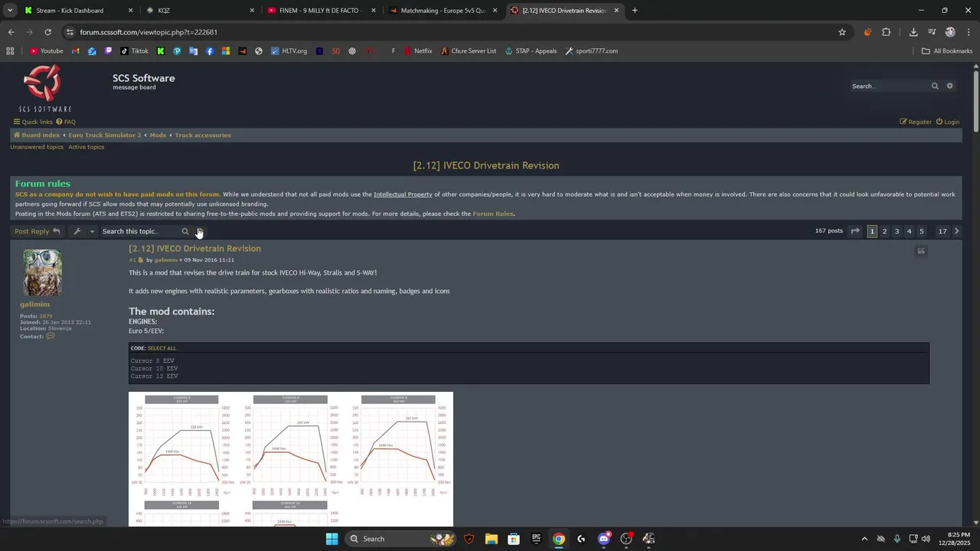Open the Chrome three-dot menu
The image size is (980, 551).
(969, 32)
